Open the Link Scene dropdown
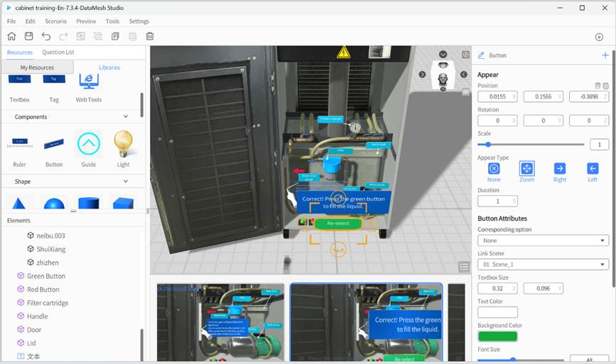 click(543, 265)
